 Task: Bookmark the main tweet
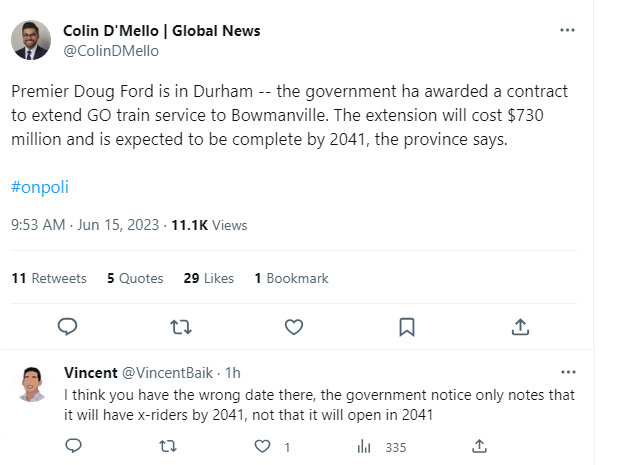pyautogui.click(x=407, y=327)
